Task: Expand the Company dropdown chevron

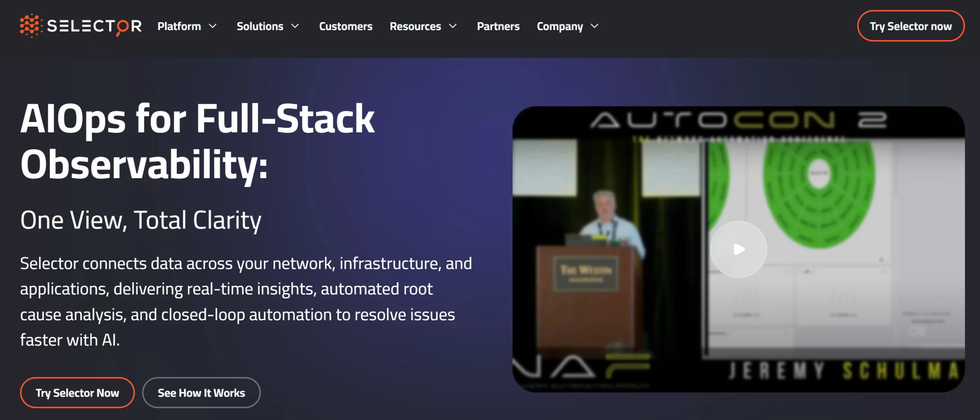Action: point(595,26)
